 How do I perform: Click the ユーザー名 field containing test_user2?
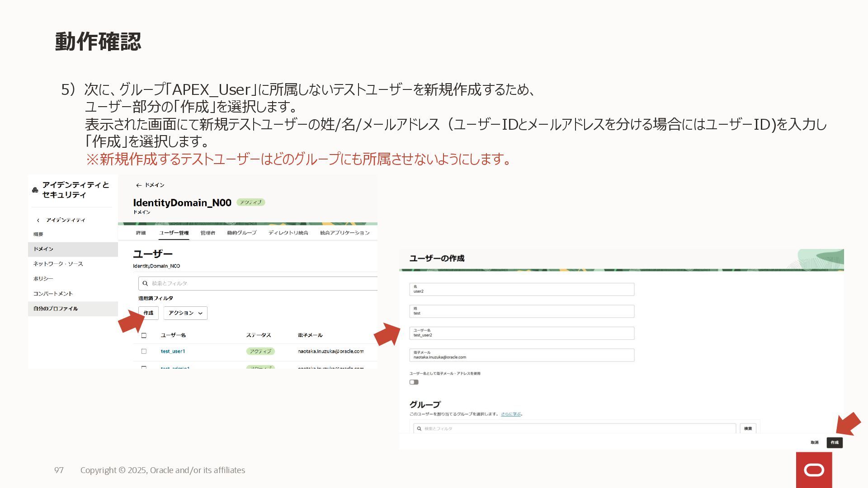(522, 333)
